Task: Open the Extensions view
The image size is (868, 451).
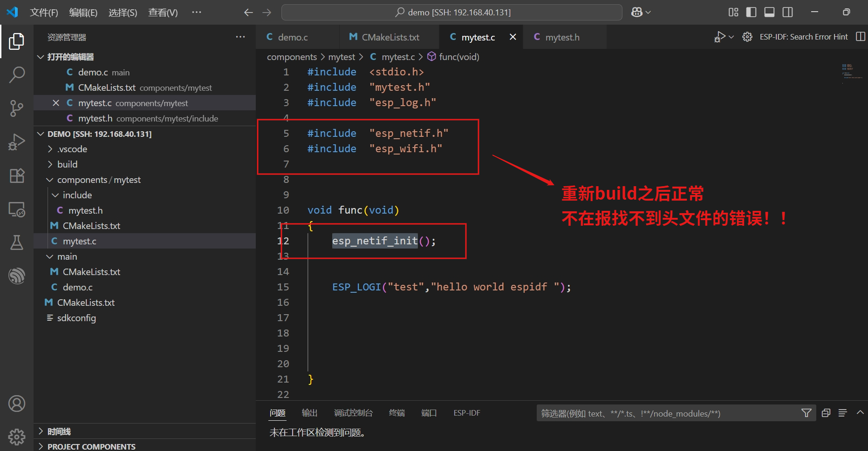Action: [x=17, y=175]
